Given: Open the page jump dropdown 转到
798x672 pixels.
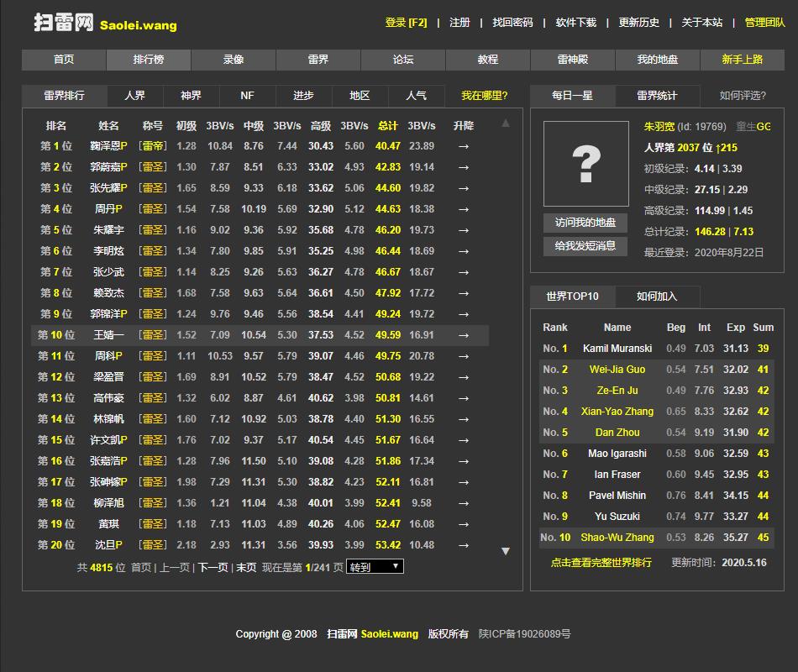Looking at the screenshot, I should (x=375, y=567).
